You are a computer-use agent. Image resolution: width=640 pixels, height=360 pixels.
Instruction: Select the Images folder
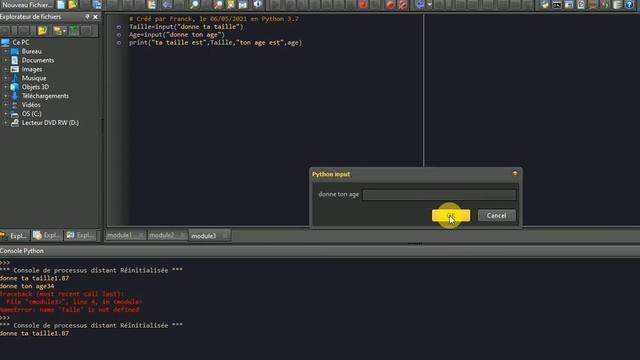tap(32, 69)
